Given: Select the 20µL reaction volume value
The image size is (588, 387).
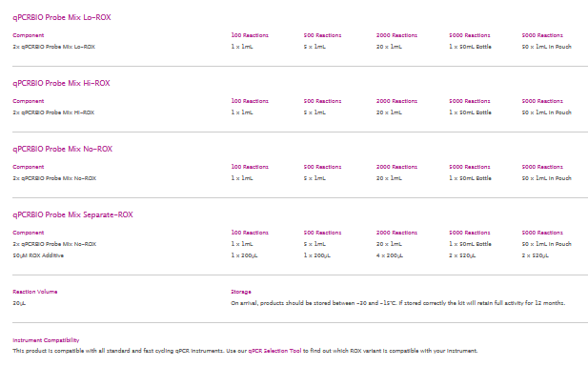Looking at the screenshot, I should [x=19, y=303].
